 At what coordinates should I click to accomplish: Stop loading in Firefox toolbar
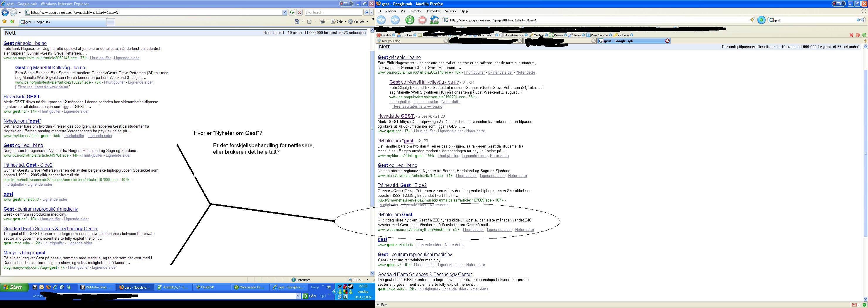tap(422, 20)
